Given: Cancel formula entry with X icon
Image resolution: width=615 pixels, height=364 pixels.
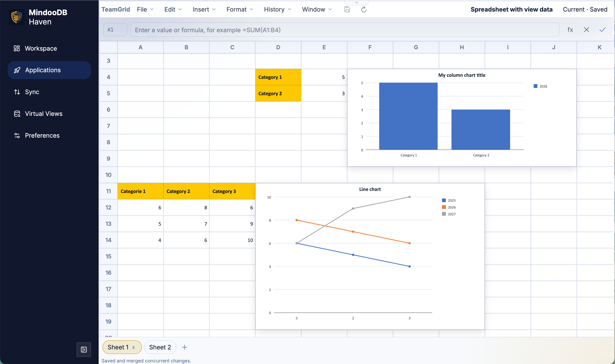Looking at the screenshot, I should 586,30.
